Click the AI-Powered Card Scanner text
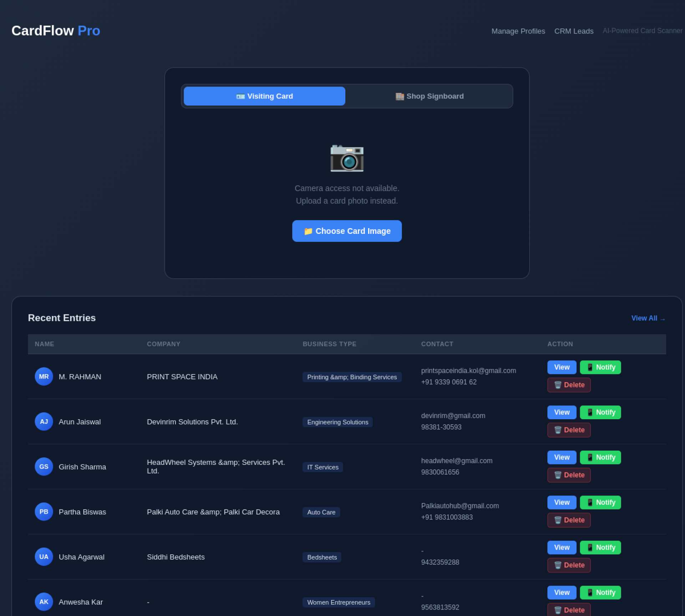 click(x=642, y=31)
